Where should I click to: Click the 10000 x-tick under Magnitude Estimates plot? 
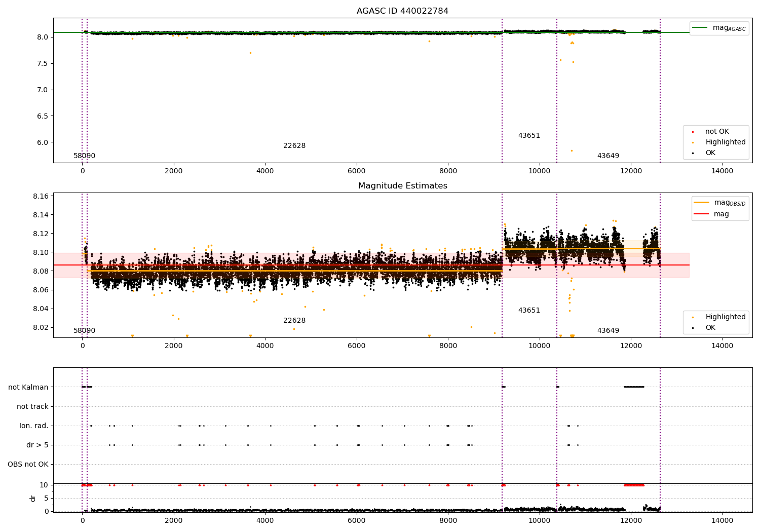tap(539, 347)
